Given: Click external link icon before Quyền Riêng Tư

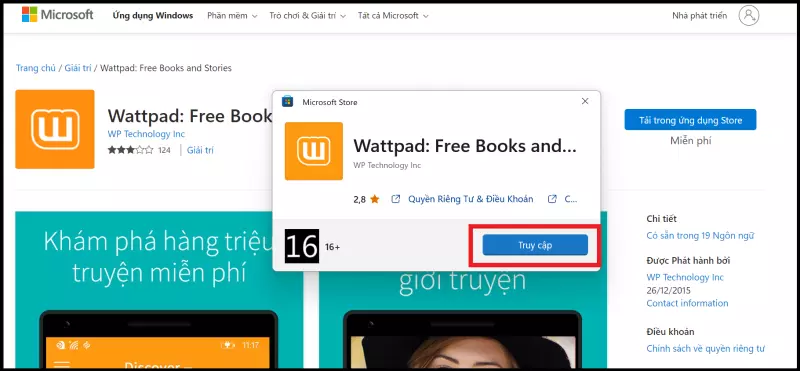Looking at the screenshot, I should 395,199.
